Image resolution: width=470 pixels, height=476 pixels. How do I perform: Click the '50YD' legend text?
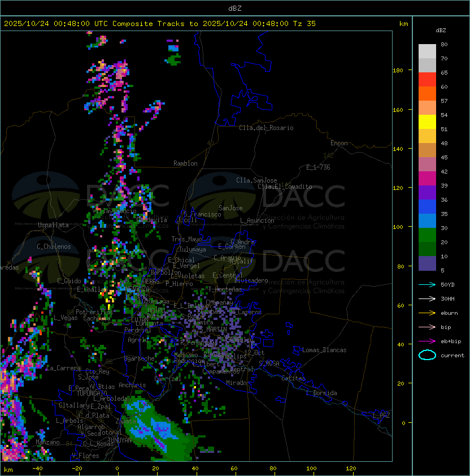tap(447, 285)
